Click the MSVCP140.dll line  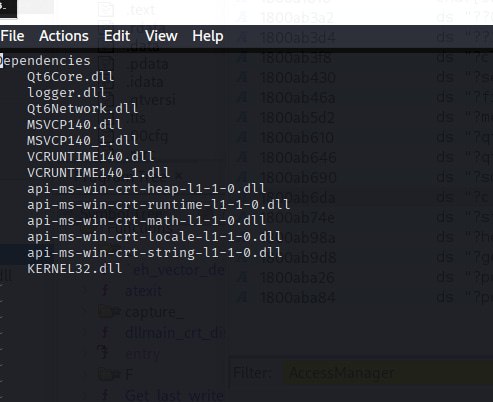point(75,125)
